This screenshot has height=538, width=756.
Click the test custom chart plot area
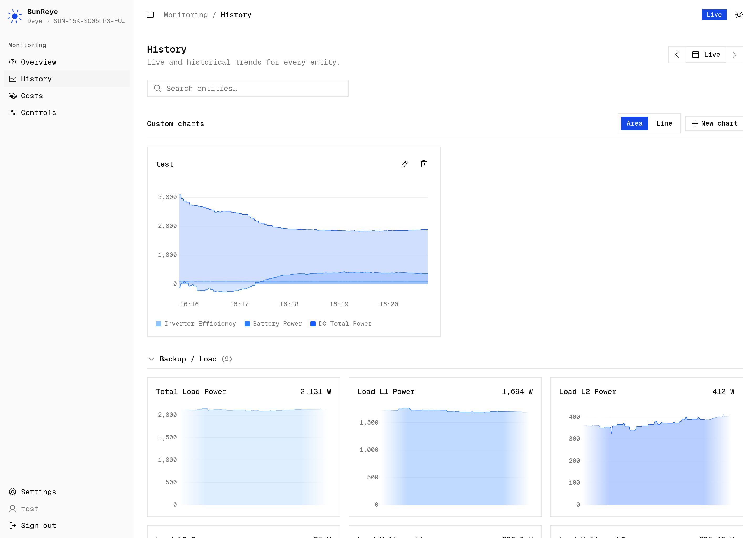point(303,244)
